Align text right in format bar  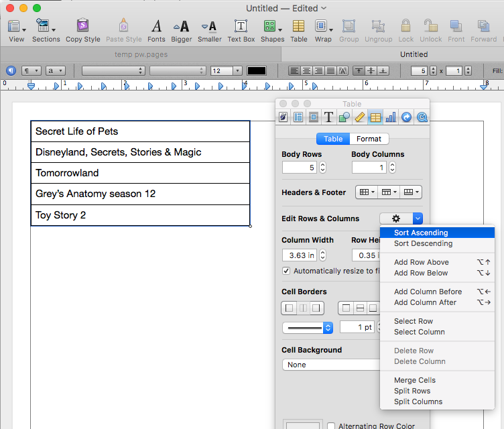coord(318,70)
